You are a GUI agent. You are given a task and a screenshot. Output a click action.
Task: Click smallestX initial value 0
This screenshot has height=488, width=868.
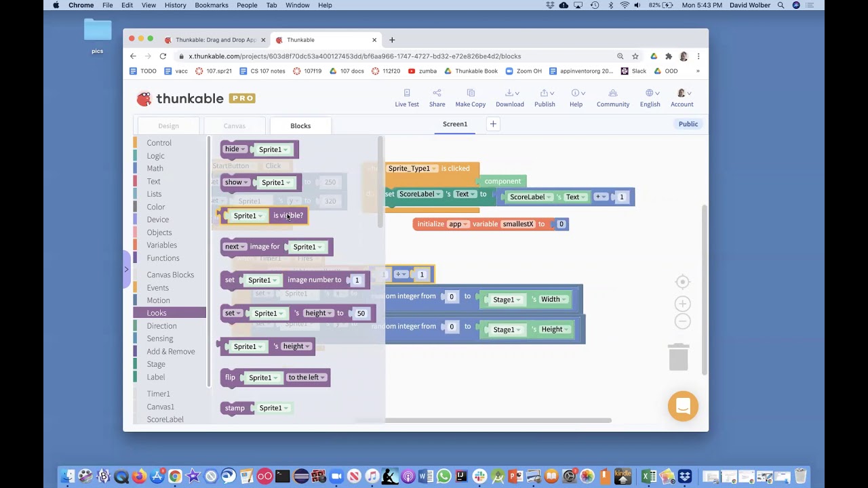(561, 224)
